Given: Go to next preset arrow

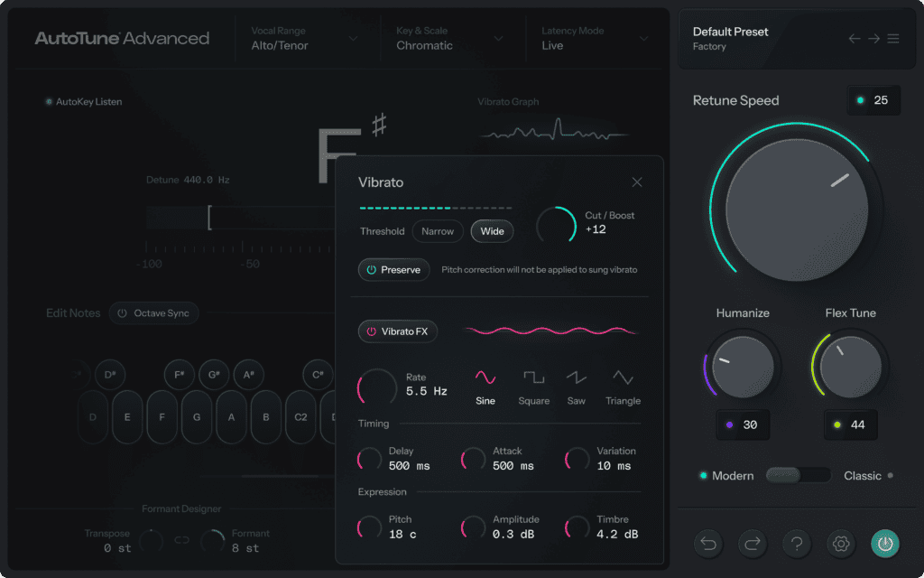Looking at the screenshot, I should [x=873, y=39].
